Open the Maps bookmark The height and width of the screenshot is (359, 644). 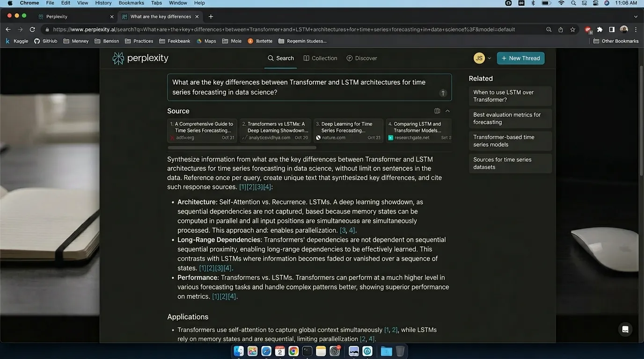206,41
